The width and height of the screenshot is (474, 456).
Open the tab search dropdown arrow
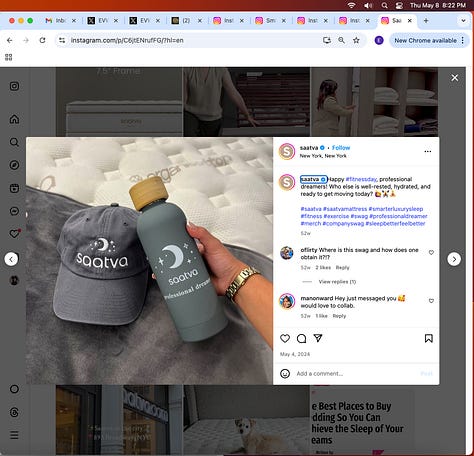[x=463, y=21]
